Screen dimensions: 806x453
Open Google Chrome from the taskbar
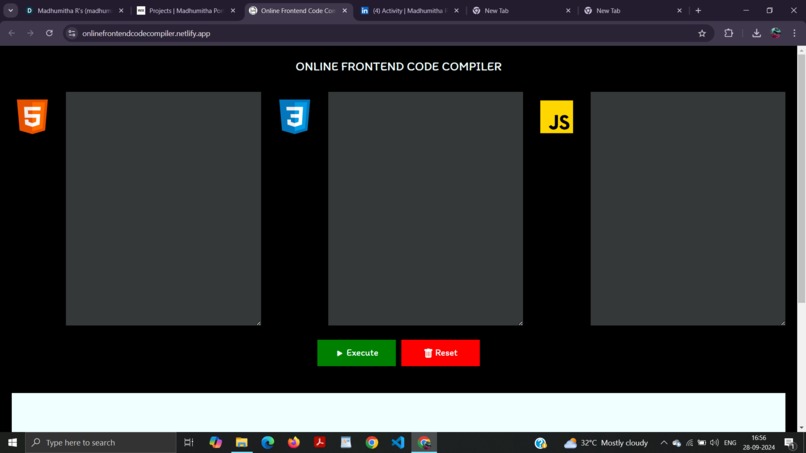tap(372, 442)
